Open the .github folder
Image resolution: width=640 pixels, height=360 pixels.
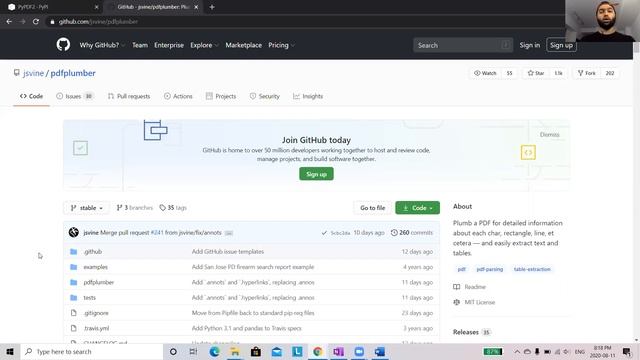point(93,251)
